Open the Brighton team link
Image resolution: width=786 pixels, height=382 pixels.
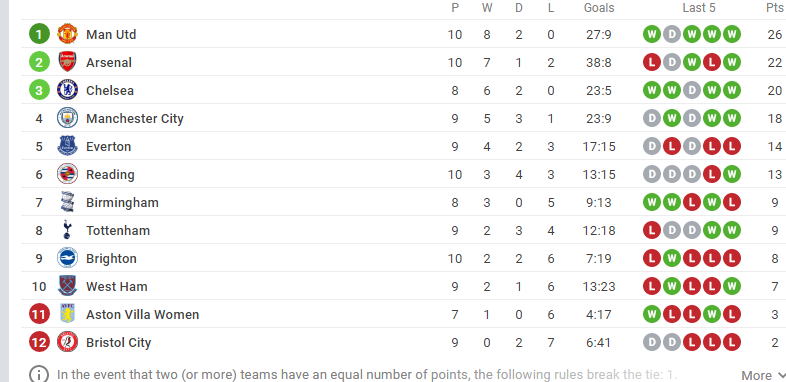pos(111,259)
